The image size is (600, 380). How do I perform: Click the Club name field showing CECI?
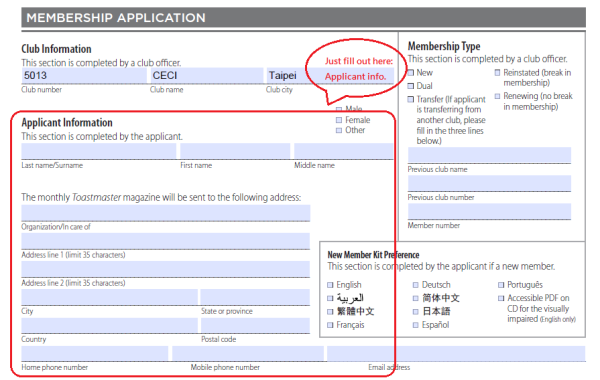(207, 75)
